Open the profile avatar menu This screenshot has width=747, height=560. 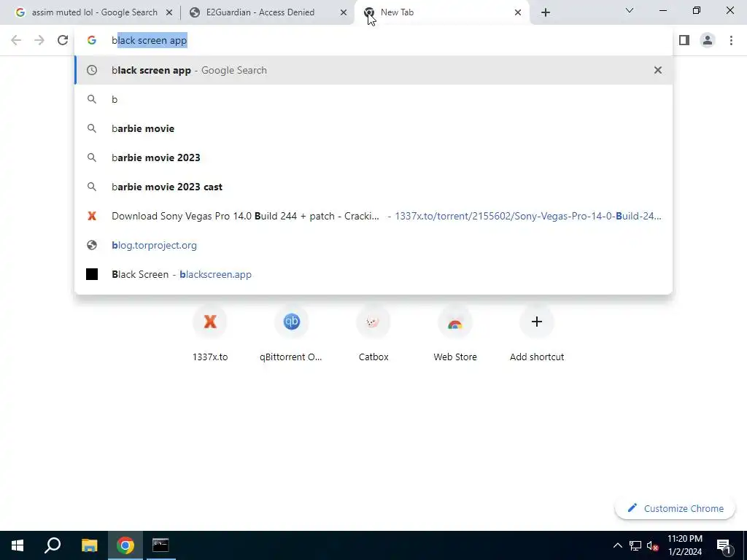pyautogui.click(x=708, y=40)
